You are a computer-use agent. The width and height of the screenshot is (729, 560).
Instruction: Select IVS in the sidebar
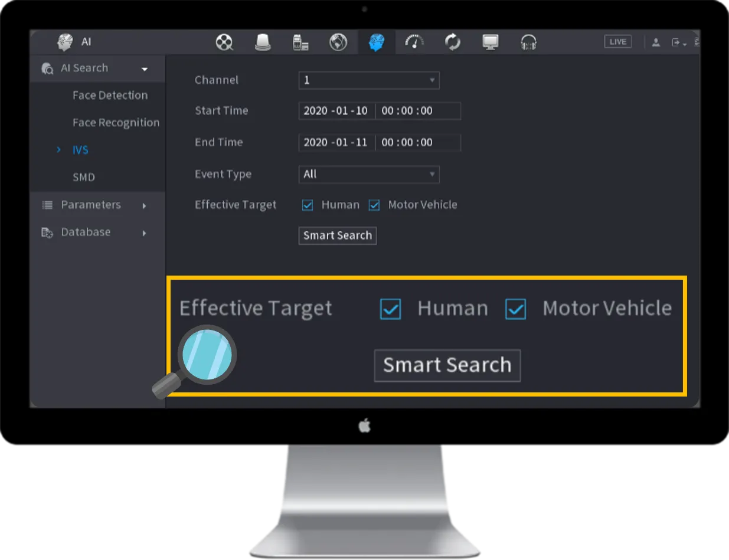80,150
